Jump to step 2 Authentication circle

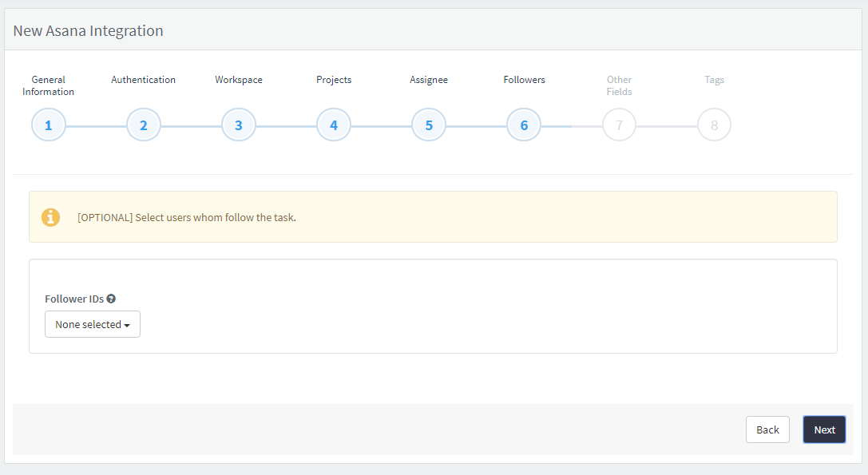click(x=144, y=125)
